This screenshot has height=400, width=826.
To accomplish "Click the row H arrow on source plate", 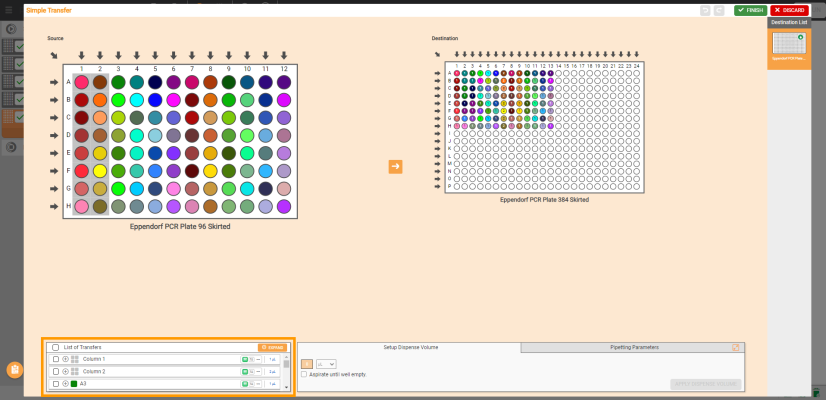I will (54, 206).
